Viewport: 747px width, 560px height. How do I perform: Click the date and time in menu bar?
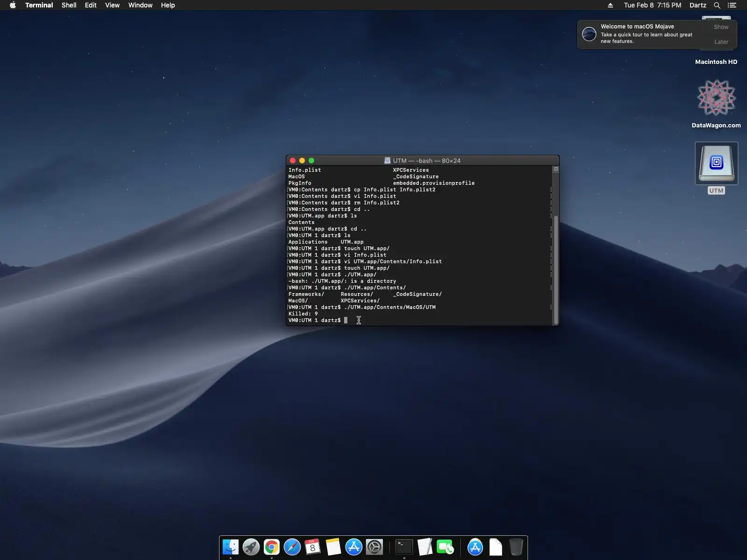[x=652, y=5]
